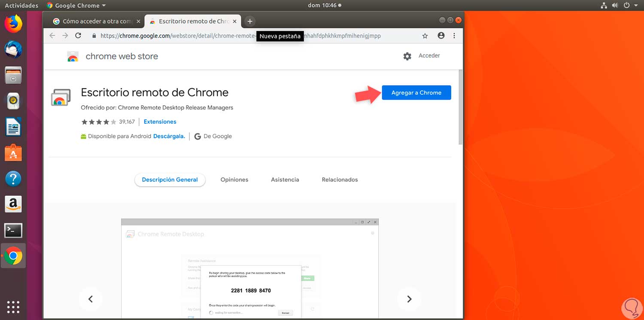
Task: Go back to the previous page in Chrome
Action: point(52,36)
